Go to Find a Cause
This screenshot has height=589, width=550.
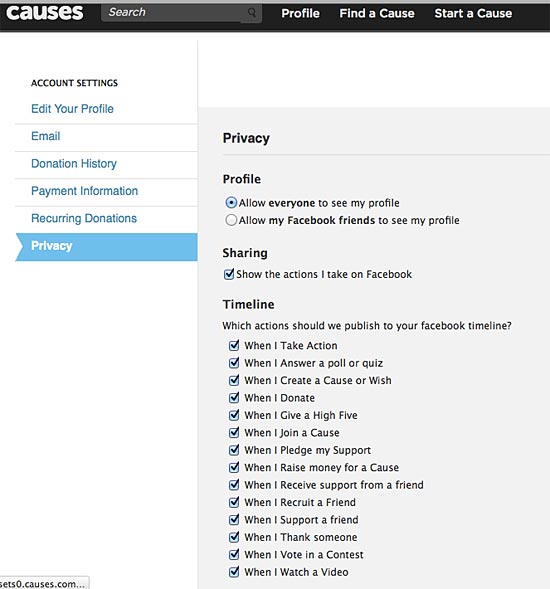click(377, 13)
